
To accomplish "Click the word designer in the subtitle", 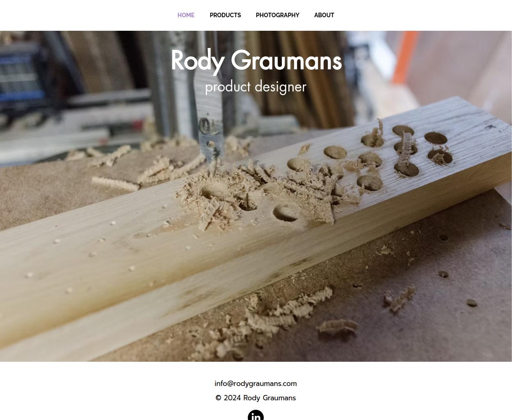I will [281, 87].
